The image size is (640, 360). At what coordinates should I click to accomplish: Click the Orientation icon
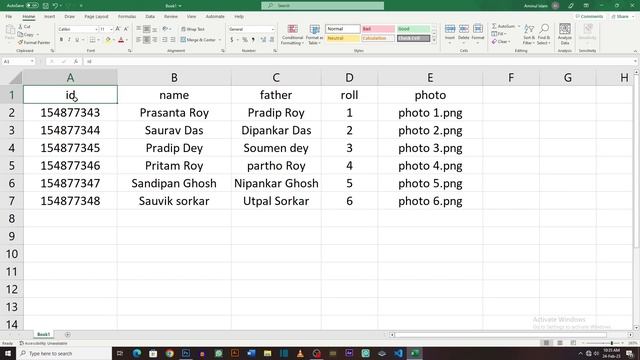[x=165, y=29]
